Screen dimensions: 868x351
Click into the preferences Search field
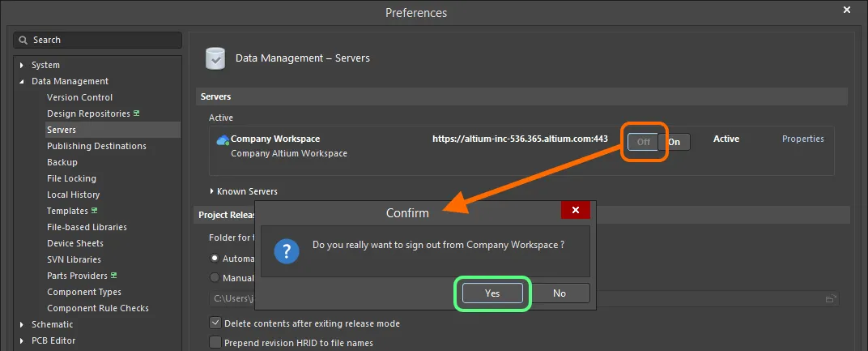(98, 40)
